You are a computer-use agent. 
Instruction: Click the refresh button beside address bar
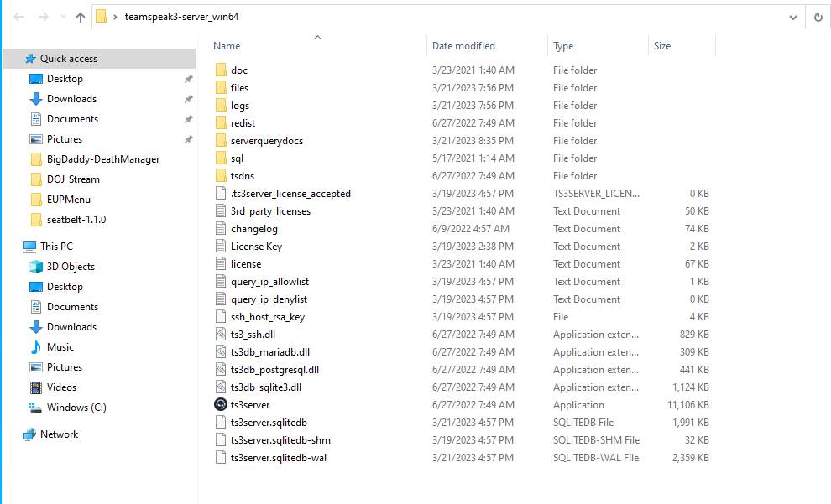(x=818, y=17)
